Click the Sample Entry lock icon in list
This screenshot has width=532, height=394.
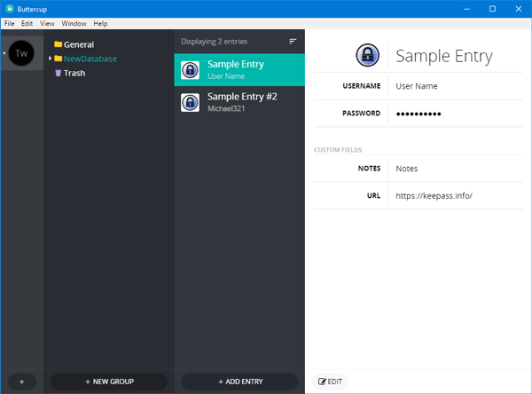pyautogui.click(x=190, y=70)
